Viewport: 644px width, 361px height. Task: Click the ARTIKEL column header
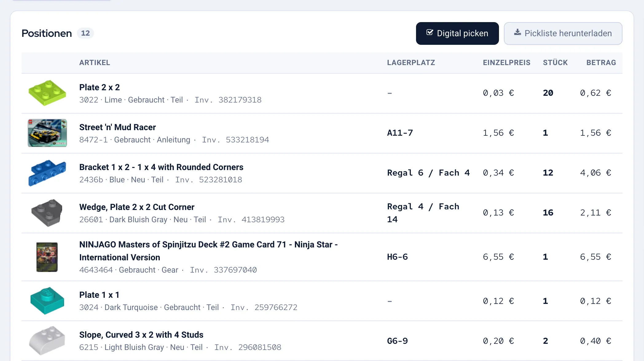click(95, 63)
